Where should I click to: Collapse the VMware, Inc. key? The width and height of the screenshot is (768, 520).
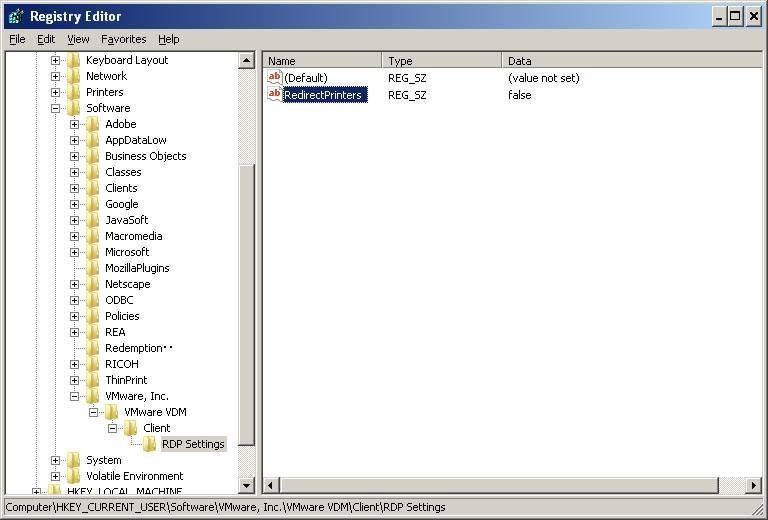tap(74, 396)
